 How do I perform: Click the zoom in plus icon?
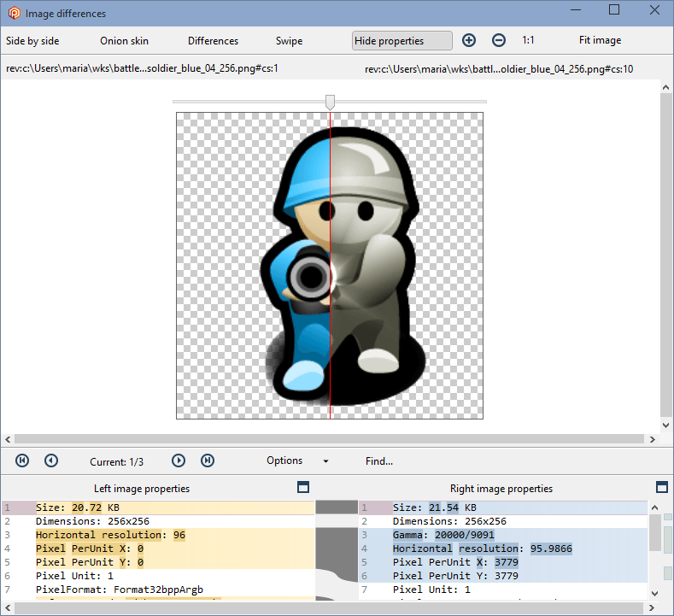pos(468,40)
